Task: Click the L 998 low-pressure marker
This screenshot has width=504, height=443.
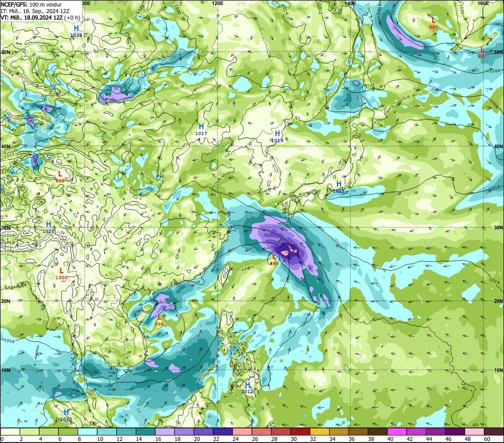Action: coord(60,177)
